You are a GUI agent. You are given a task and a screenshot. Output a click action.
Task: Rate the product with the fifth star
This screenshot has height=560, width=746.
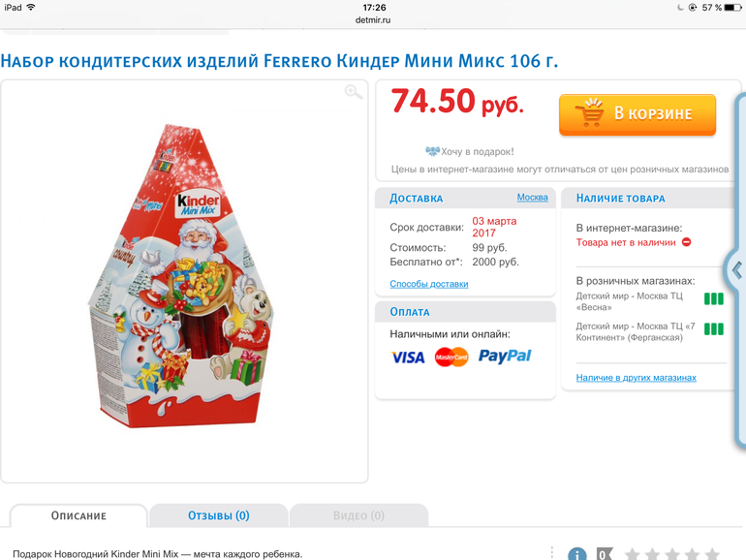tap(712, 554)
